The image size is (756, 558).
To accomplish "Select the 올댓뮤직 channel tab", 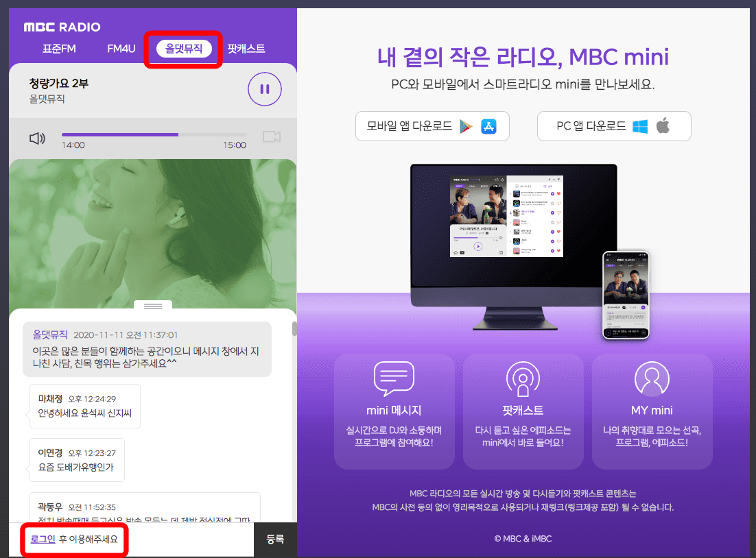I will coord(184,49).
